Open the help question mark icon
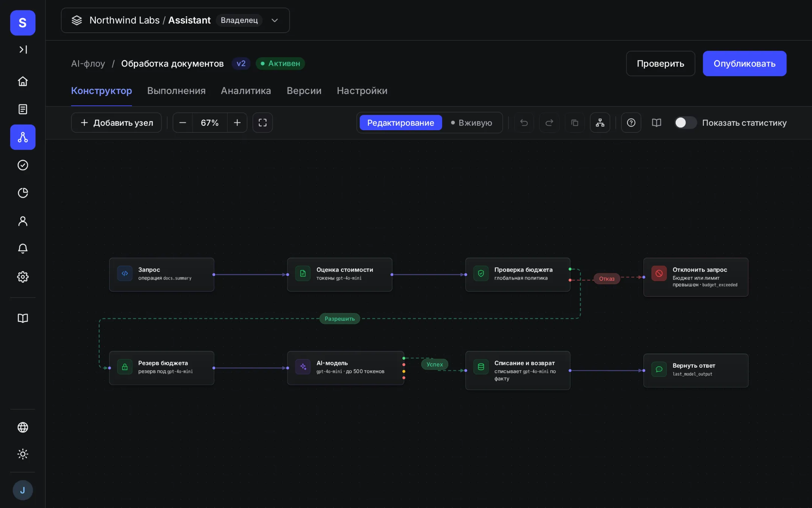 pyautogui.click(x=631, y=123)
